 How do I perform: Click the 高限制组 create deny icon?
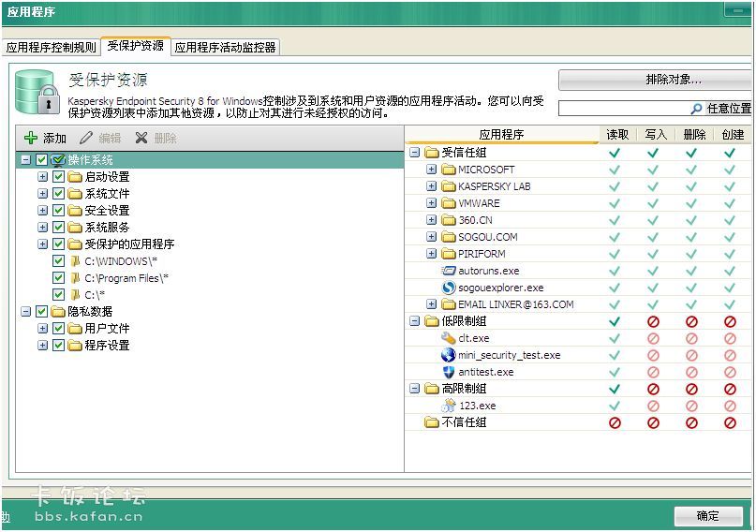[x=730, y=389]
